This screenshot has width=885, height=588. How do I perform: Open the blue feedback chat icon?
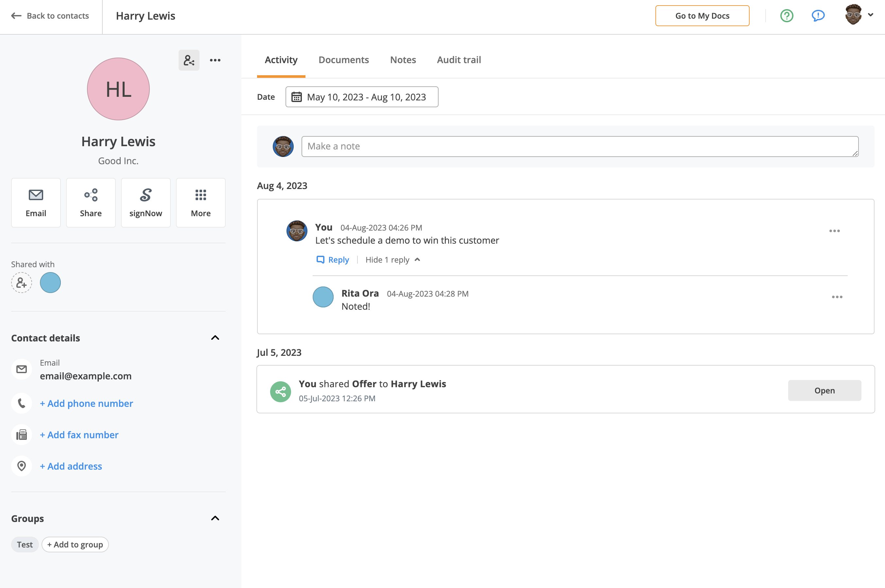tap(818, 16)
